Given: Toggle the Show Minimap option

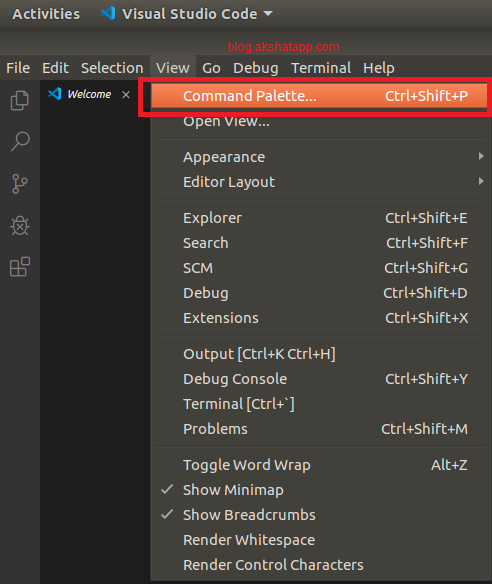Looking at the screenshot, I should (321, 490).
